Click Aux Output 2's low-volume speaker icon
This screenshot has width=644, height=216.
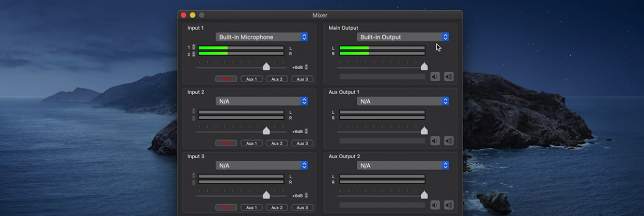point(435,205)
